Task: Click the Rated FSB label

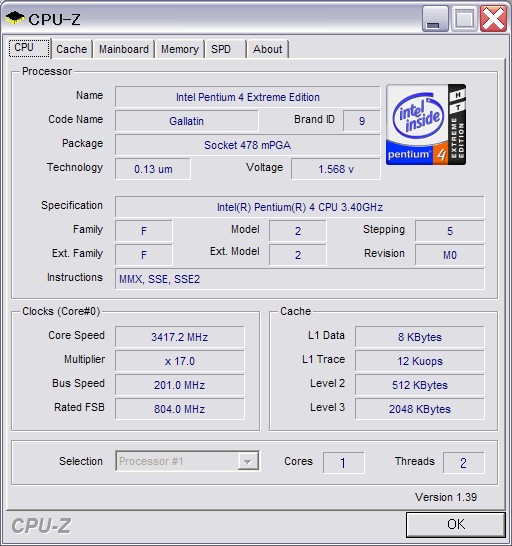Action: click(79, 407)
